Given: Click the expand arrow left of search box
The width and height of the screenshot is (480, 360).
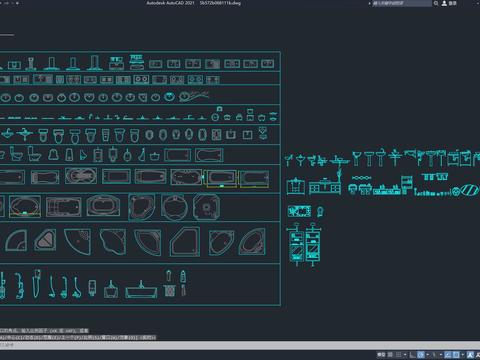Looking at the screenshot, I should [369, 3].
